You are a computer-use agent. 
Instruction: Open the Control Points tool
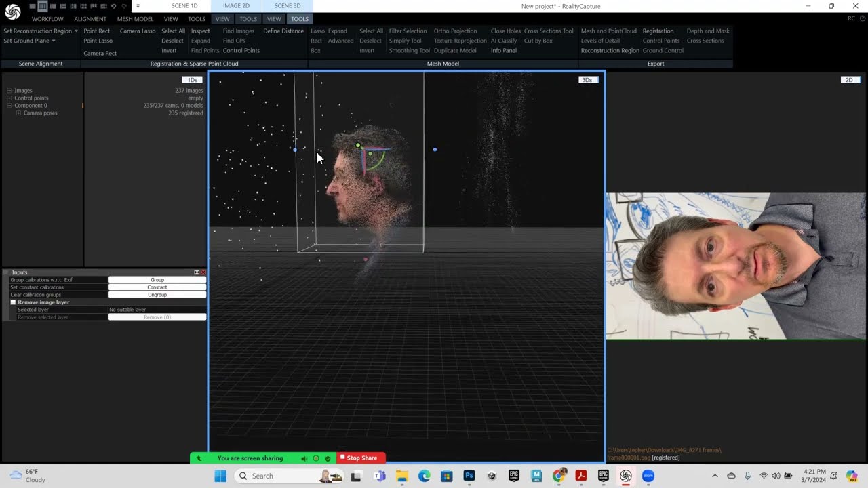pyautogui.click(x=241, y=50)
